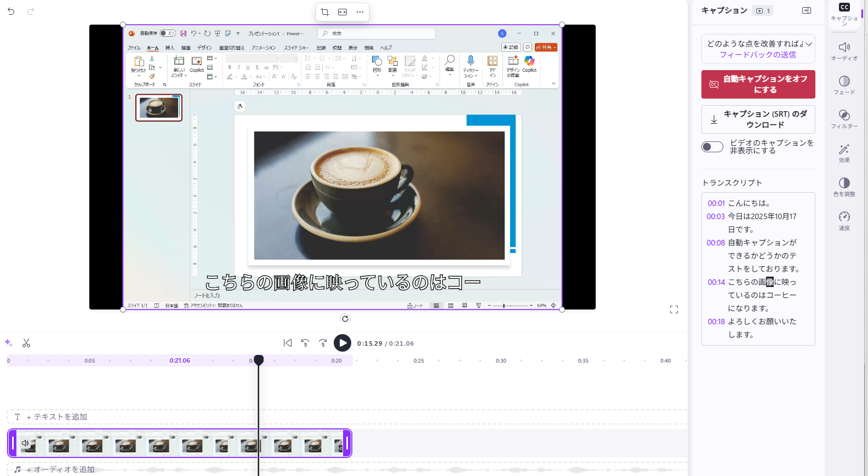Mute the video clip's speaker icon

25,443
